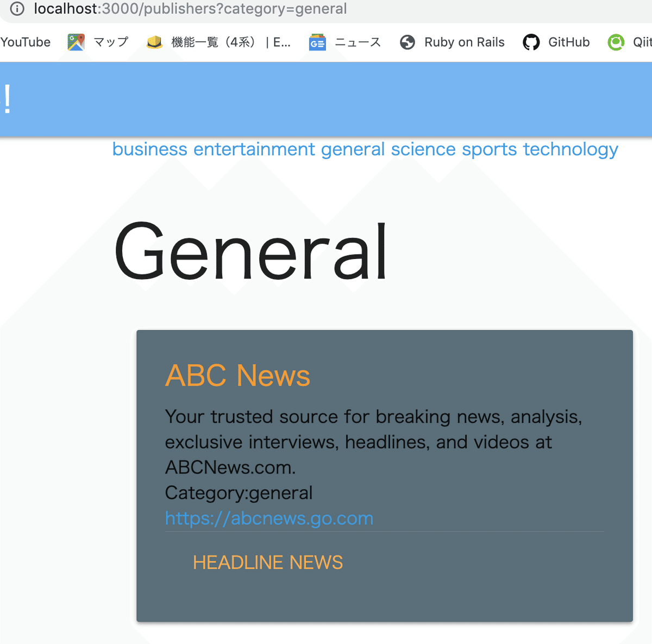Go to the business category
This screenshot has width=652, height=644.
[150, 149]
